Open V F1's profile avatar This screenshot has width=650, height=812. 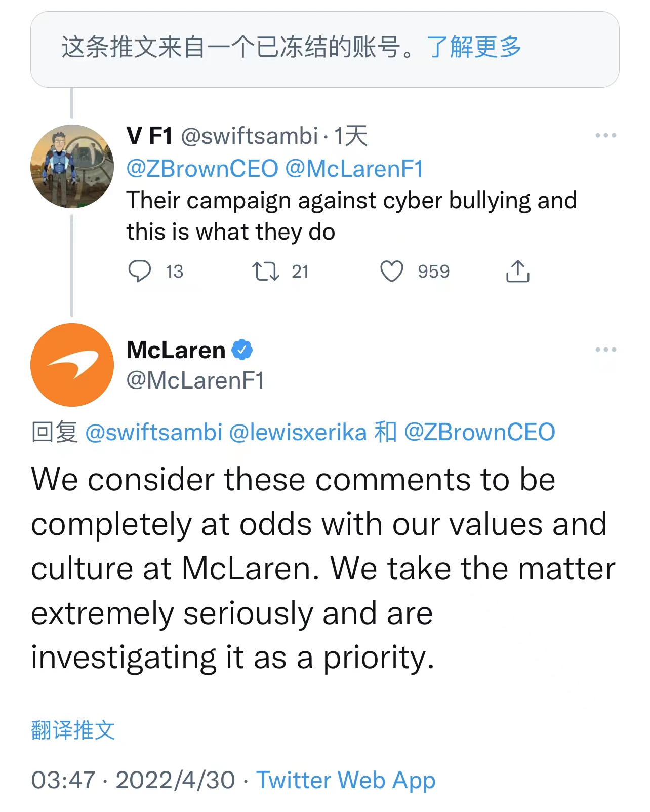point(72,166)
